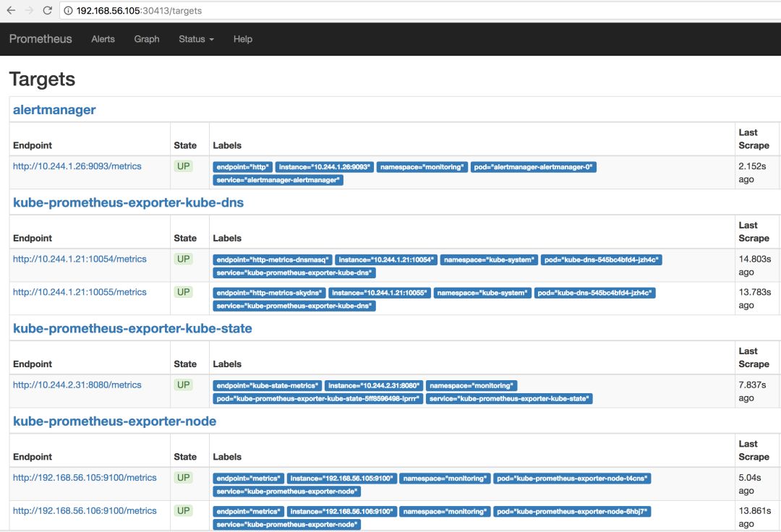Expand the Status dropdown menu
Screen dimensions: 781x532
(196, 39)
